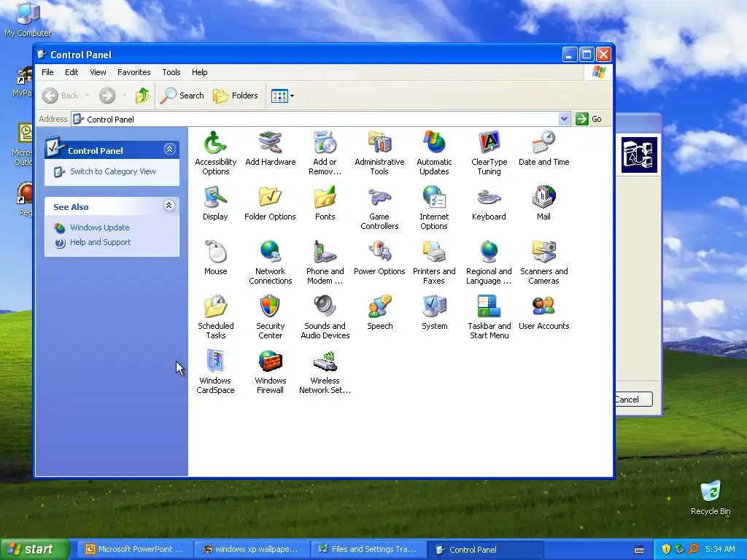Open Internet Options applet
747x560 pixels.
coord(434,197)
